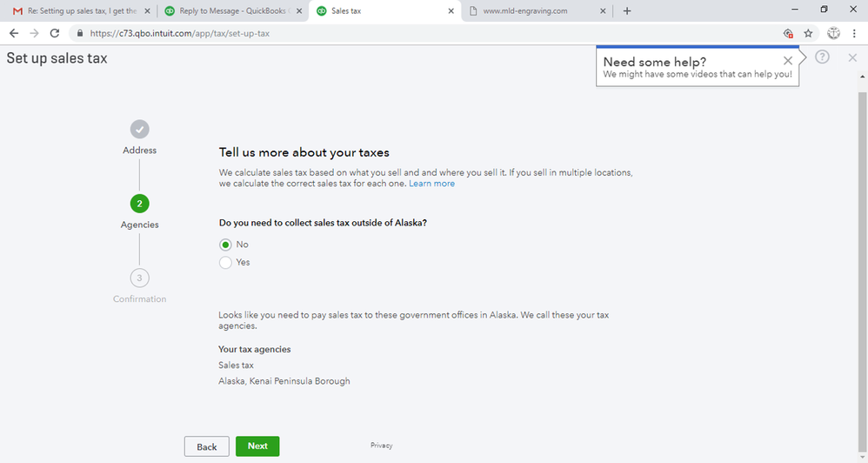Open the Chrome three-dot menu
The image size is (868, 463).
pyautogui.click(x=856, y=33)
